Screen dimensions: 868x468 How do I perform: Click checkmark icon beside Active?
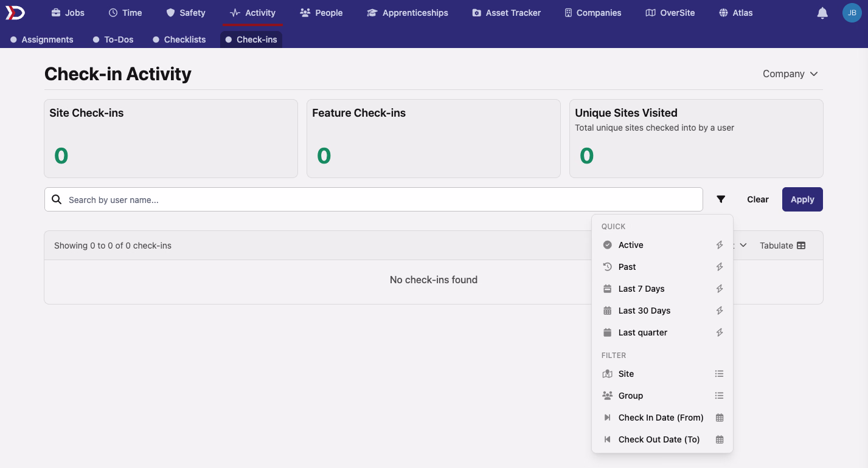coord(607,245)
